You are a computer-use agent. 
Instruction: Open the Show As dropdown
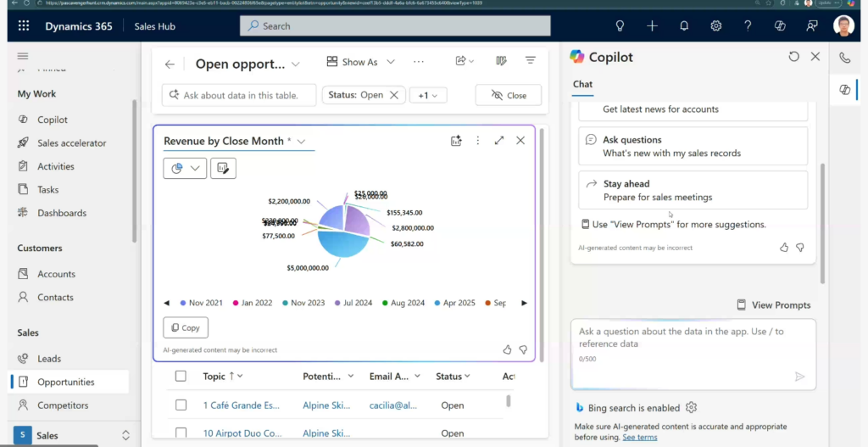click(x=360, y=62)
